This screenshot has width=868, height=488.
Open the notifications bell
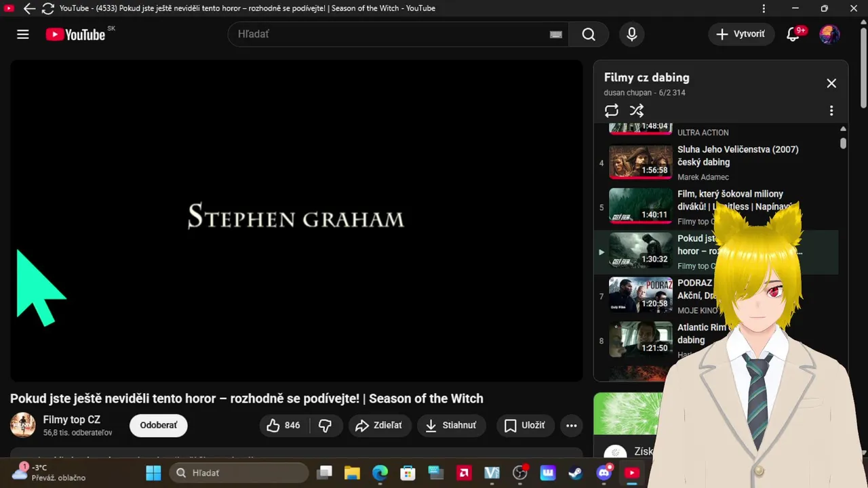tap(793, 35)
